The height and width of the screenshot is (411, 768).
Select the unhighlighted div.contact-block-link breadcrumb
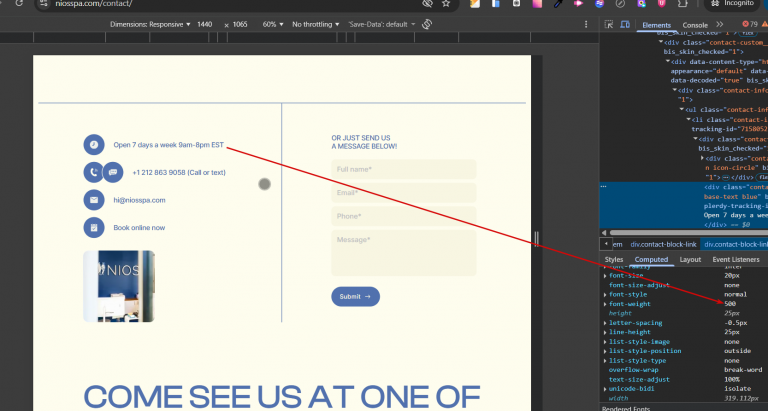pyautogui.click(x=663, y=244)
